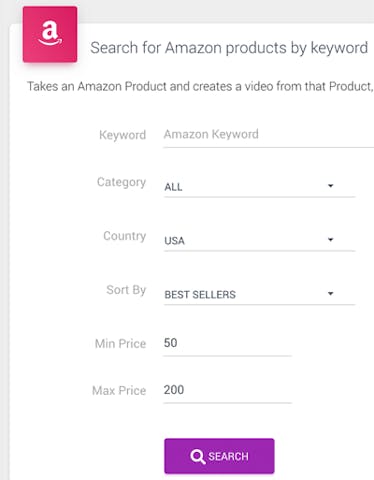Click the Category field label
Screen dimensions: 374x480
click(122, 182)
